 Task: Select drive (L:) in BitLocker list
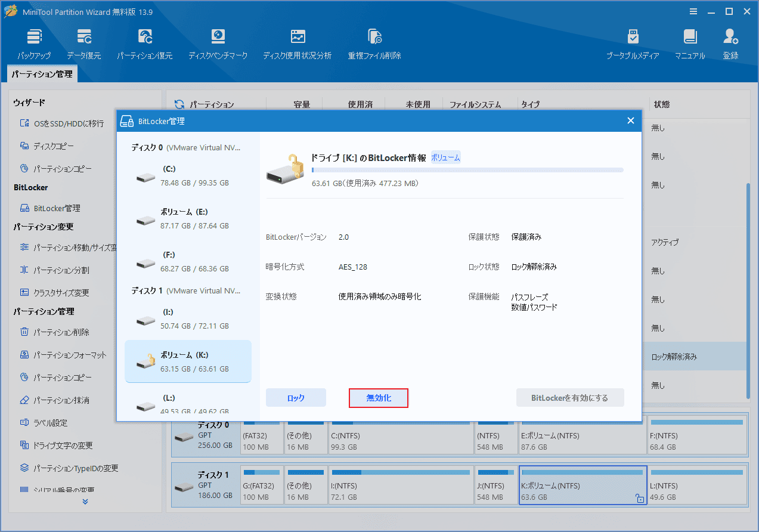(188, 404)
